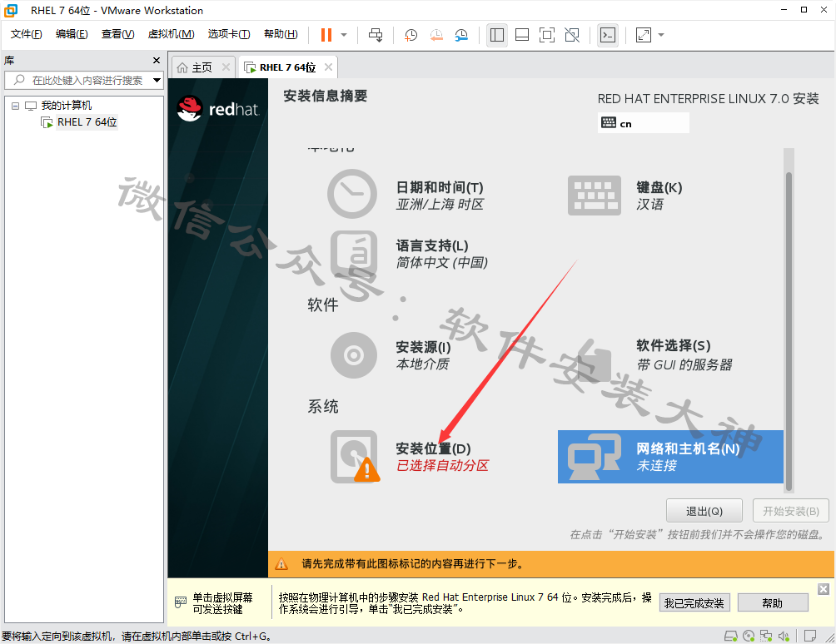Click the stretch guest display icon

(x=644, y=35)
